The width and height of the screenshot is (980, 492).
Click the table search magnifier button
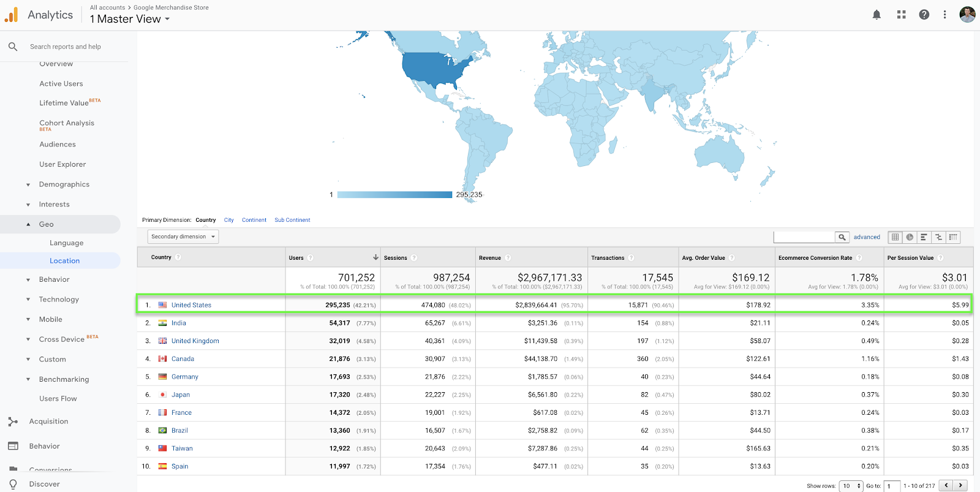tap(842, 237)
